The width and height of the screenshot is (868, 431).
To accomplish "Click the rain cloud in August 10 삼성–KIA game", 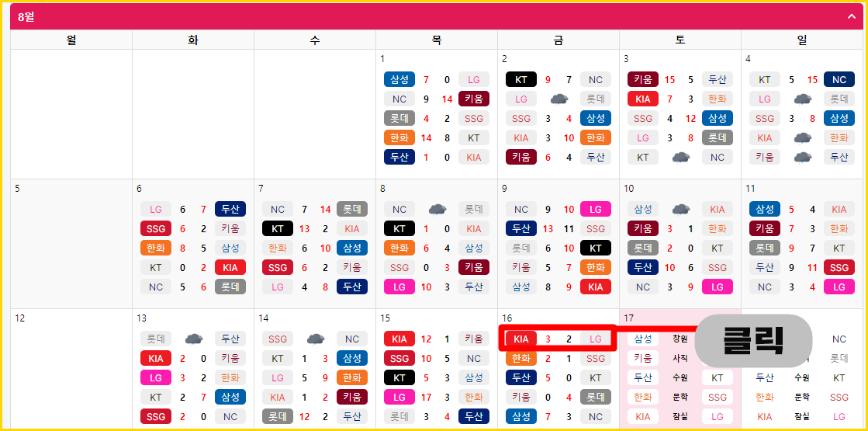I will (x=680, y=210).
